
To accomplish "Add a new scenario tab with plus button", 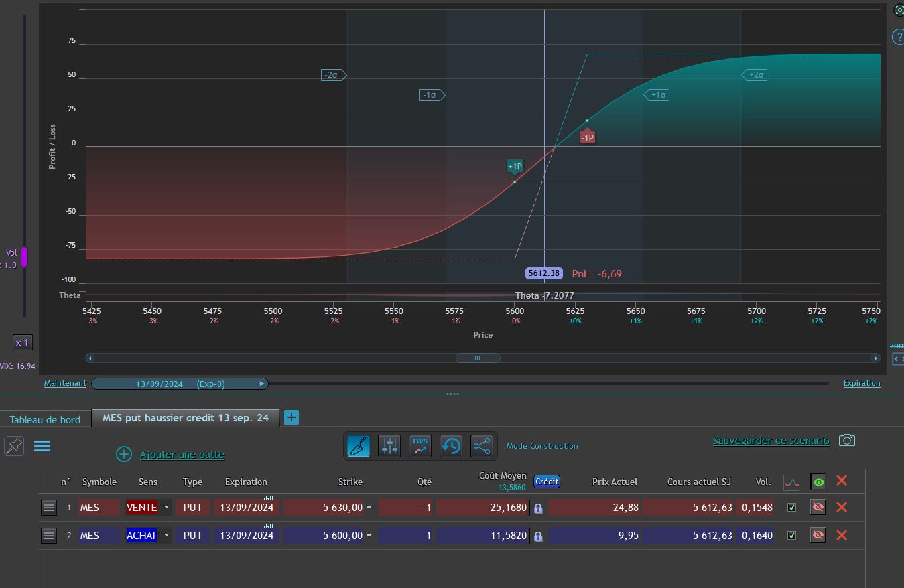I will 292,417.
